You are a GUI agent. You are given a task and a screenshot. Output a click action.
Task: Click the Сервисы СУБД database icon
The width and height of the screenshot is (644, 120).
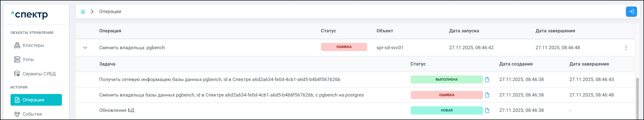[17, 74]
